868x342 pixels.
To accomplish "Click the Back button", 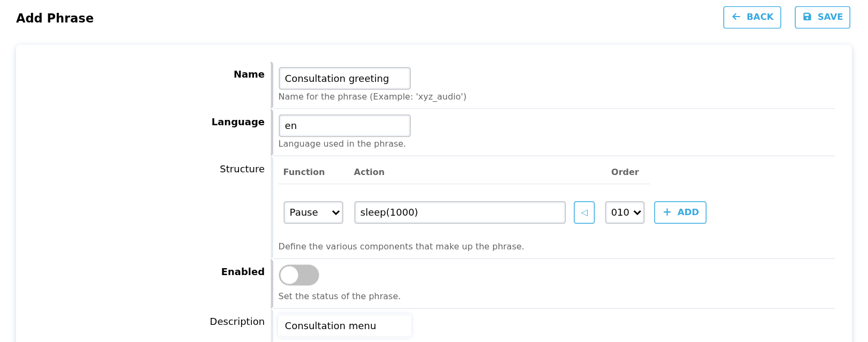I will tap(752, 17).
